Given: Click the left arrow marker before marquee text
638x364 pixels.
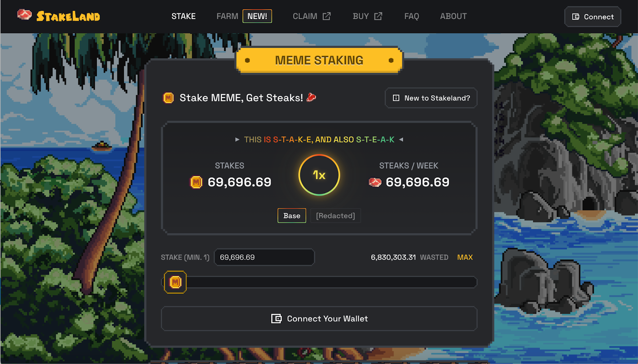Looking at the screenshot, I should (237, 140).
